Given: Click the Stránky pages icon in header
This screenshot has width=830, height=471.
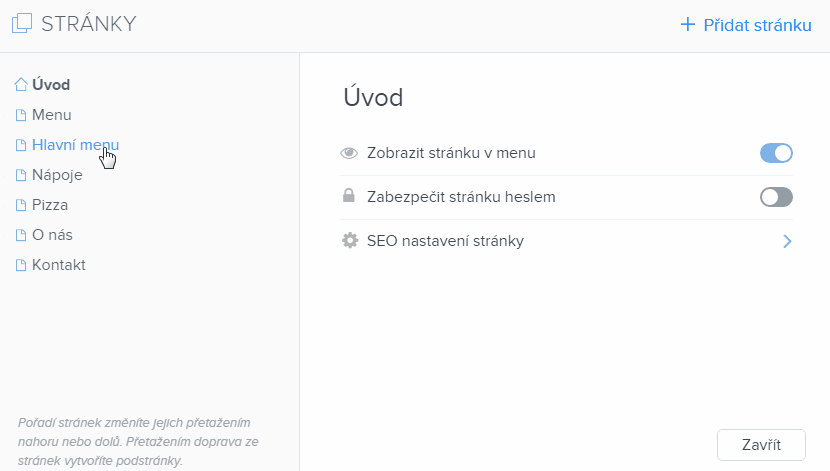Looking at the screenshot, I should (21, 24).
